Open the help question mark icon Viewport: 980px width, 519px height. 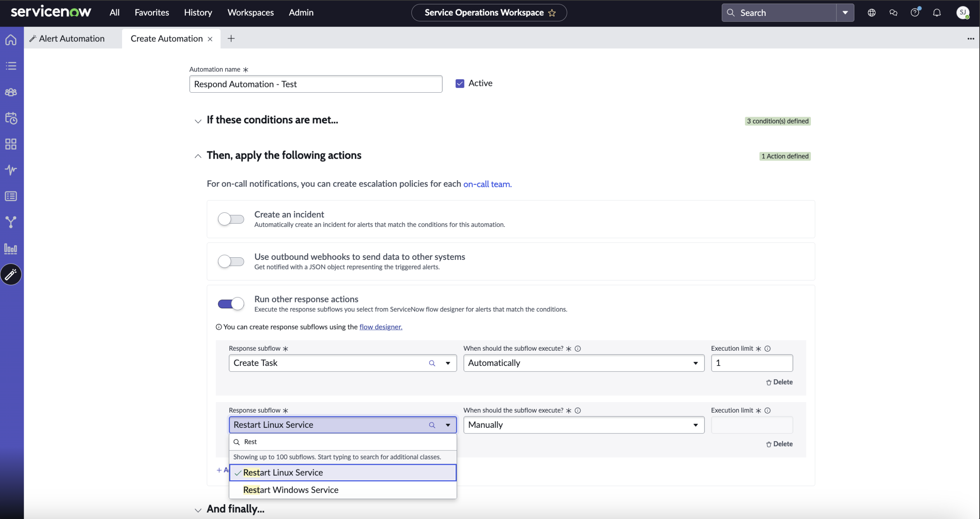point(915,12)
